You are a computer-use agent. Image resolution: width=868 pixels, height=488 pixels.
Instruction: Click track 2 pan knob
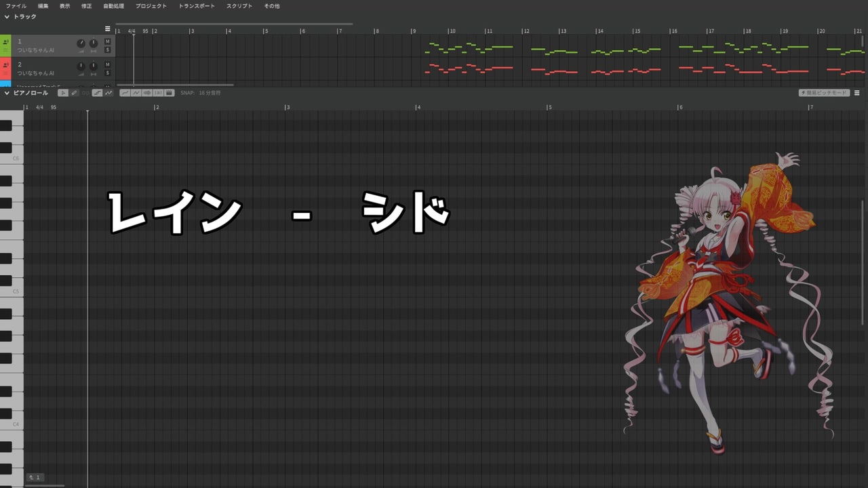(94, 66)
